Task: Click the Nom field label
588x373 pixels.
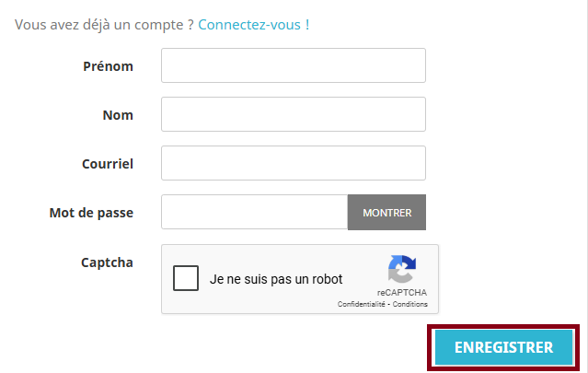Action: pos(118,115)
